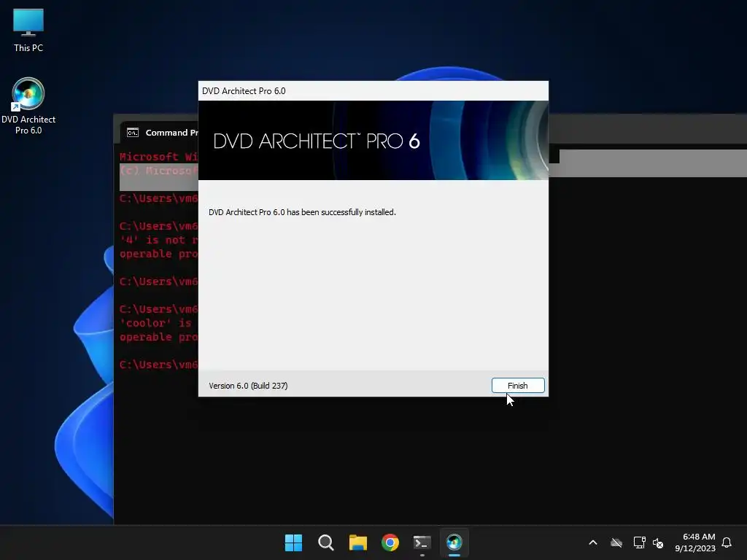Viewport: 747px width, 560px height.
Task: Click the 'successfully installed' message text
Action: [x=302, y=212]
